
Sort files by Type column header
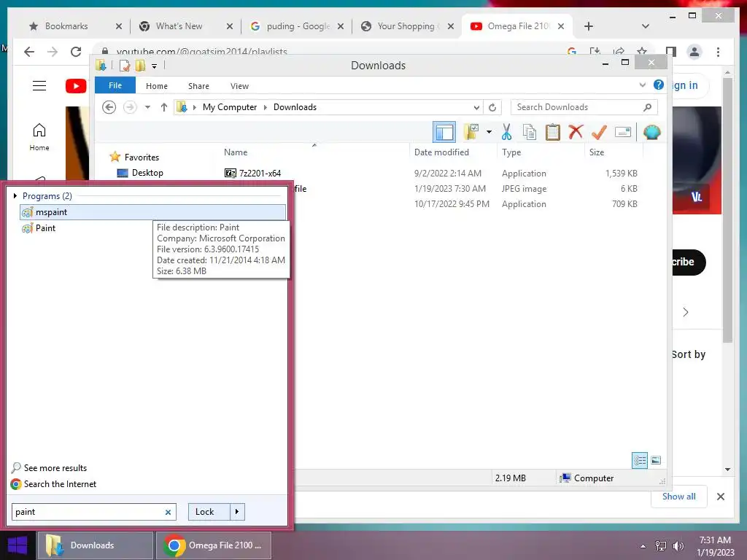pyautogui.click(x=511, y=152)
